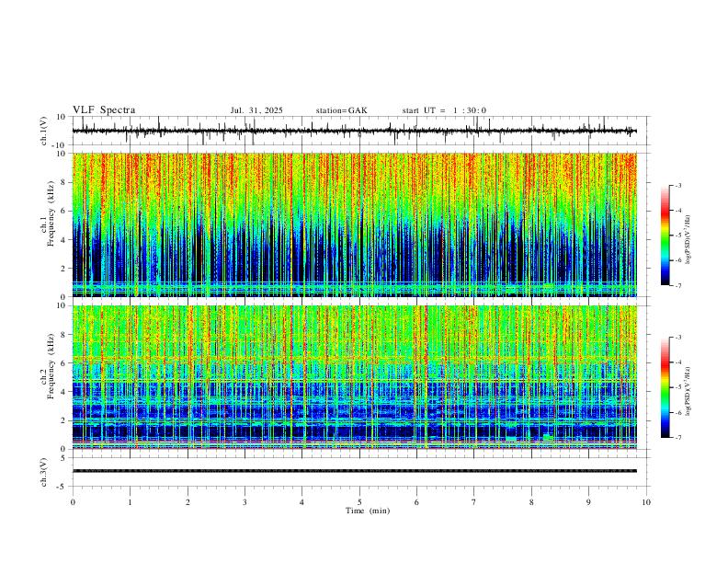Click the "ch.1(V)" waveform axis label
This screenshot has height=563, width=728.
pos(44,131)
